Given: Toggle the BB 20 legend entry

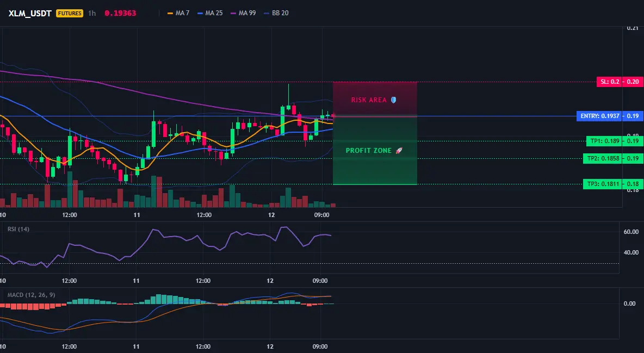Looking at the screenshot, I should click(x=276, y=13).
